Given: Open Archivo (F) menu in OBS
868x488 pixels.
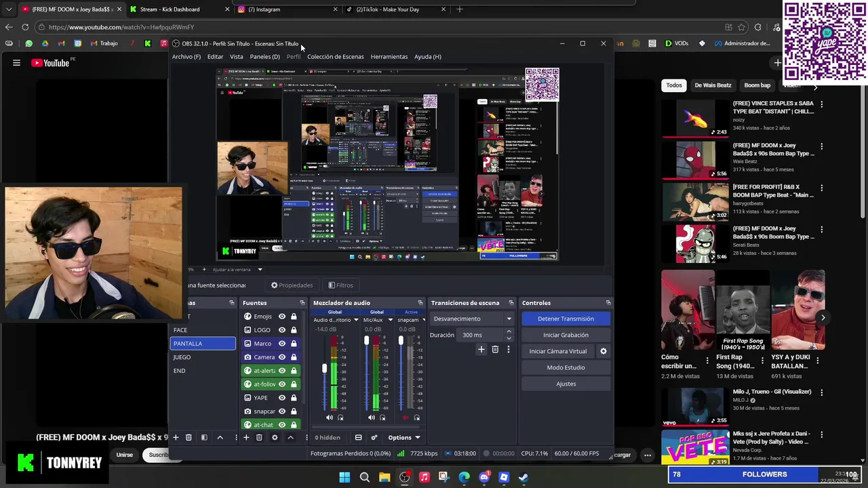Looking at the screenshot, I should coord(186,57).
